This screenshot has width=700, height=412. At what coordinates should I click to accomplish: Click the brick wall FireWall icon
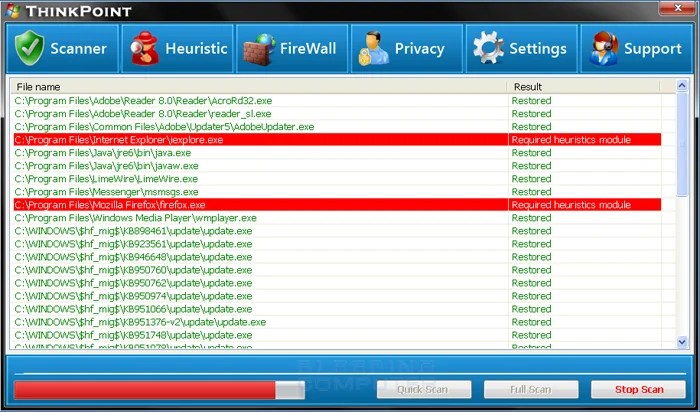[x=259, y=50]
